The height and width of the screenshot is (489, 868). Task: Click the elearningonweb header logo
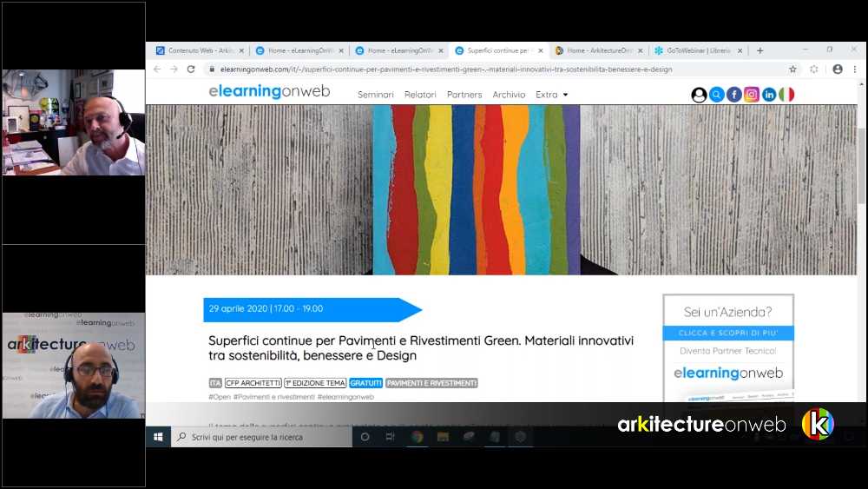[x=269, y=91]
